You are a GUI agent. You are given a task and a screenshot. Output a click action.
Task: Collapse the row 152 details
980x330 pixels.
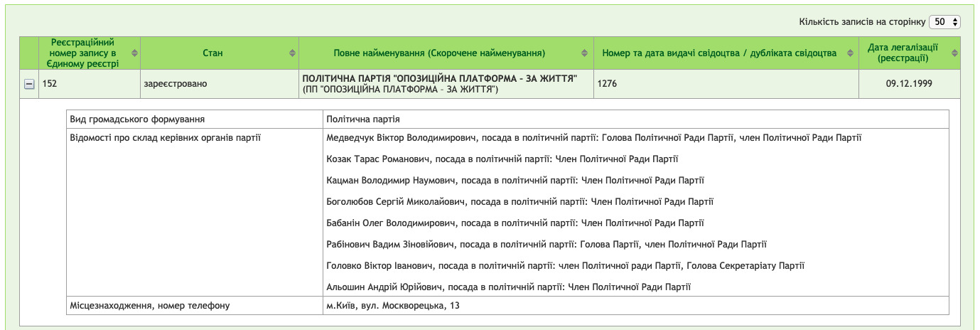point(29,84)
